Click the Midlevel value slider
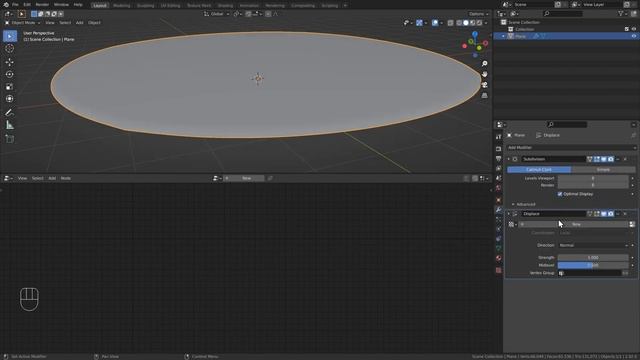This screenshot has height=360, width=640. tap(593, 265)
